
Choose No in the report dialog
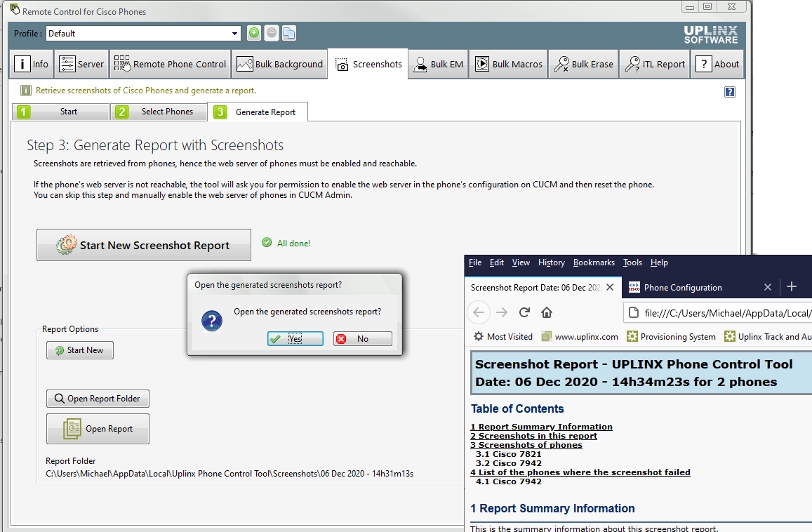click(x=363, y=339)
